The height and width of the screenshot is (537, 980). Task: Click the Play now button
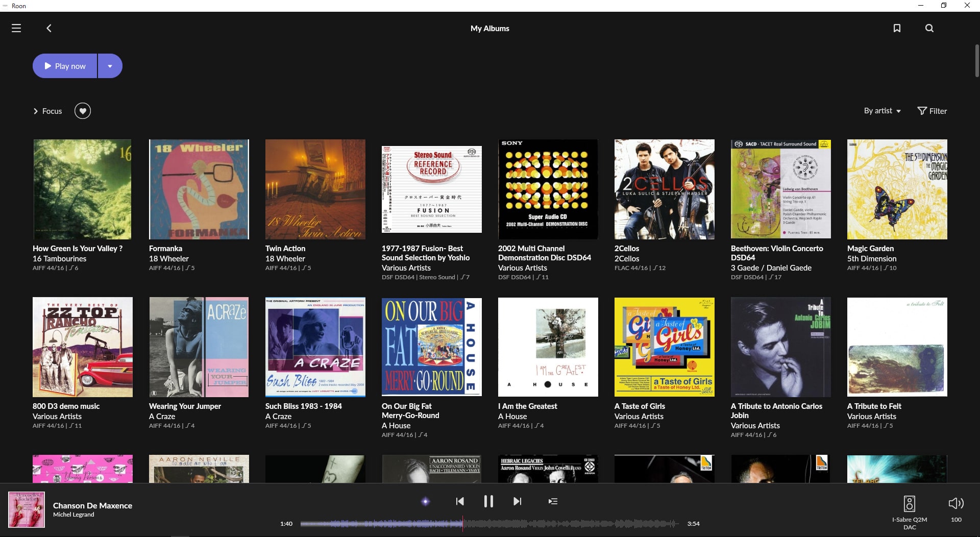click(65, 66)
